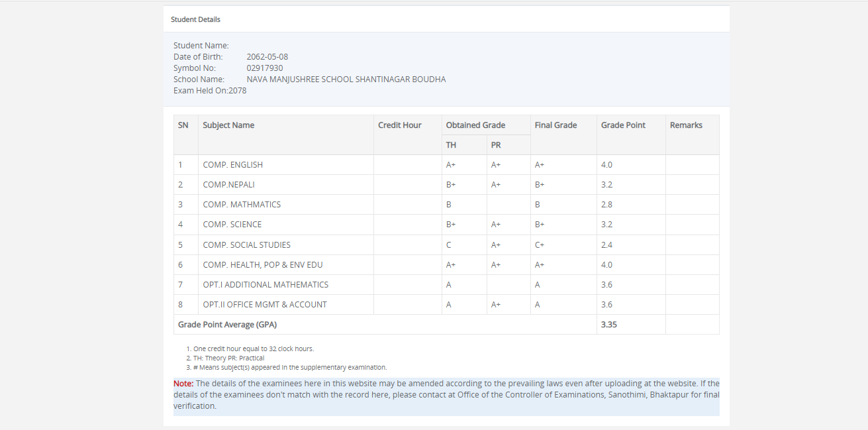Viewport: 868px width, 430px height.
Task: Click the Remarks column header
Action: point(686,125)
